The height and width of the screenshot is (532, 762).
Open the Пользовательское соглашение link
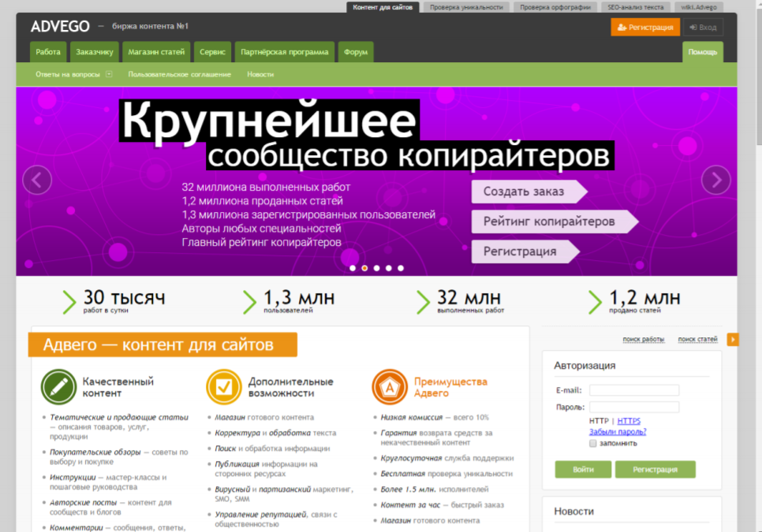click(179, 74)
